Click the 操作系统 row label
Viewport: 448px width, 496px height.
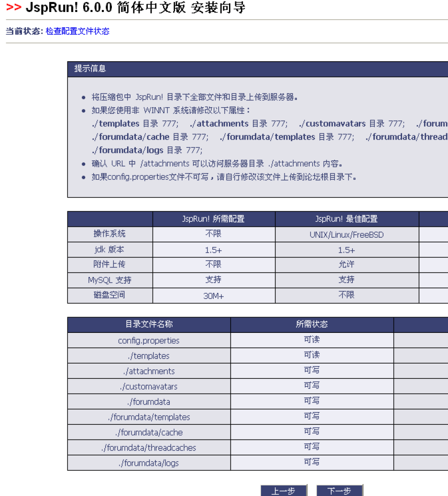coord(109,234)
